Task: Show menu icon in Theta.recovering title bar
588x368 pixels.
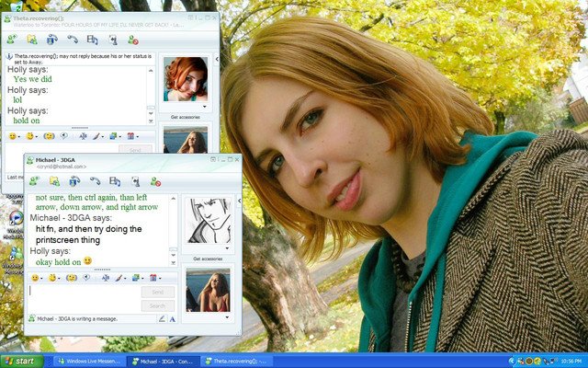Action: [190, 17]
